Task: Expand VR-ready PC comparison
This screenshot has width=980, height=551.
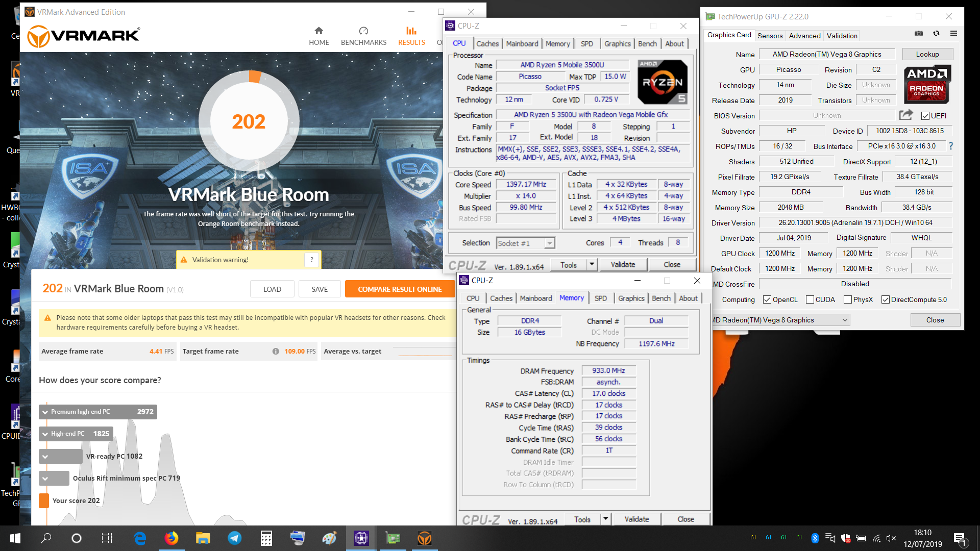Action: [x=45, y=456]
